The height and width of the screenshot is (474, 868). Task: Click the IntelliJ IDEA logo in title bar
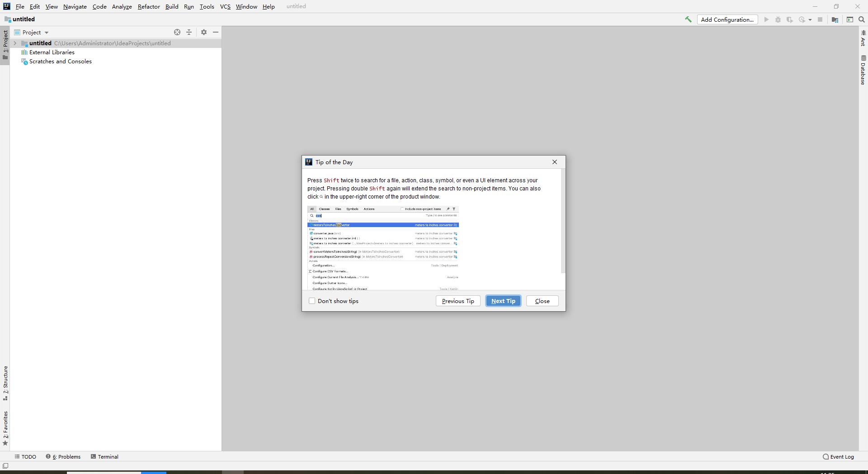pos(6,6)
